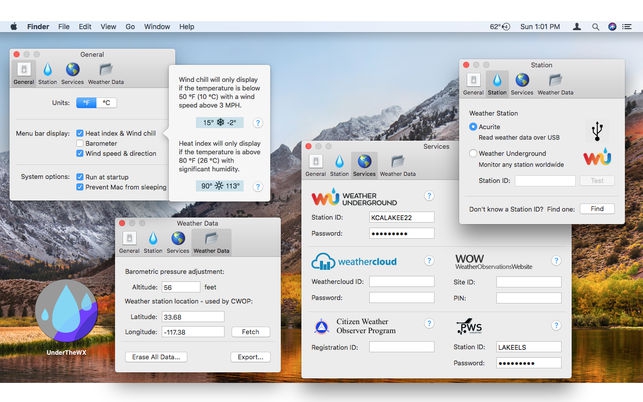The height and width of the screenshot is (402, 643).
Task: Open Services globe tab in General window
Action: [73, 73]
